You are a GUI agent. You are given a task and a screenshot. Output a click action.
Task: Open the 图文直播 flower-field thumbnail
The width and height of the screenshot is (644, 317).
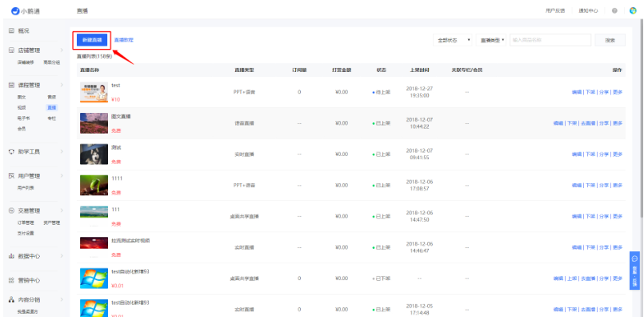click(x=94, y=123)
